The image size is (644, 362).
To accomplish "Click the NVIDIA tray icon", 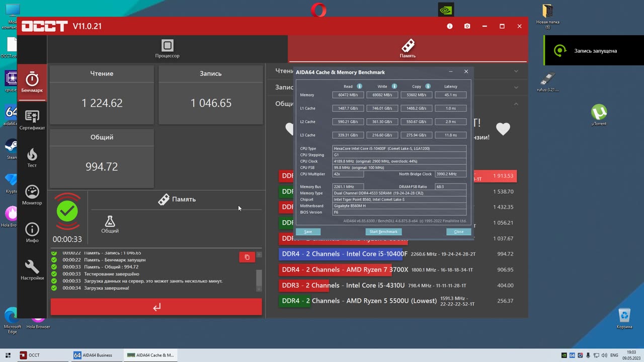I will tap(564, 355).
